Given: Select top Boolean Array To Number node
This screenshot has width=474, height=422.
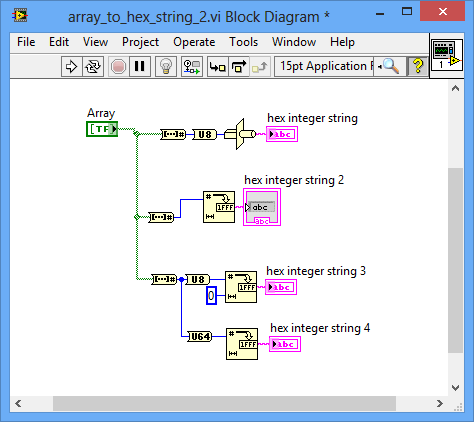Looking at the screenshot, I should 173,134.
